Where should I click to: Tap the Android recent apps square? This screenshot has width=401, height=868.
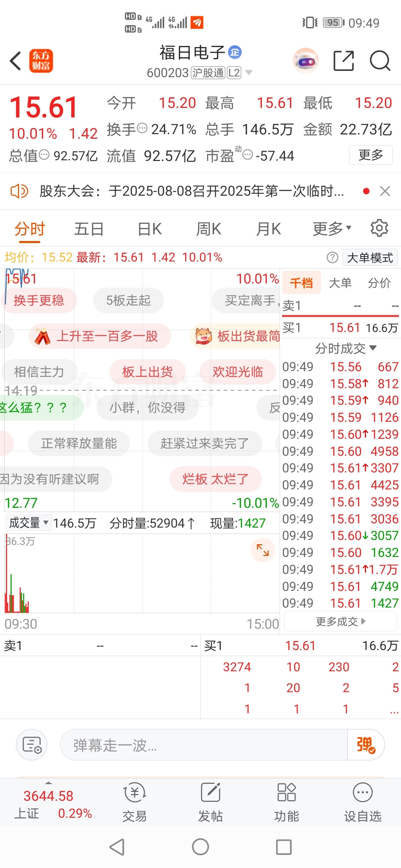coord(284,847)
